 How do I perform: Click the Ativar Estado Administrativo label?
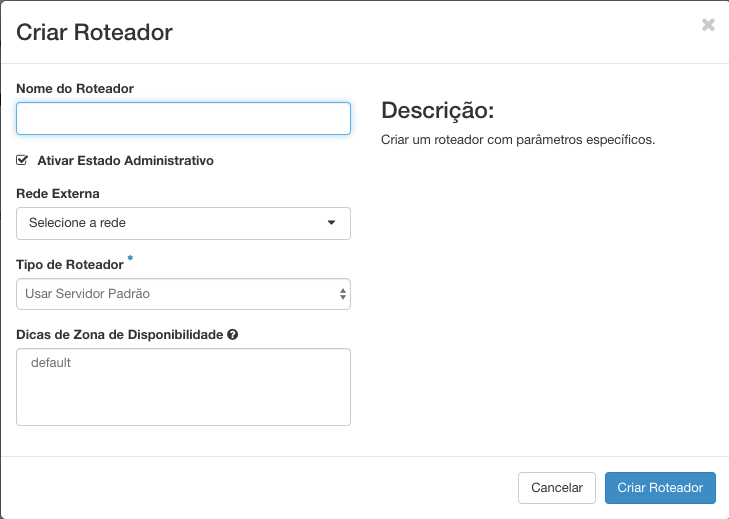(126, 160)
